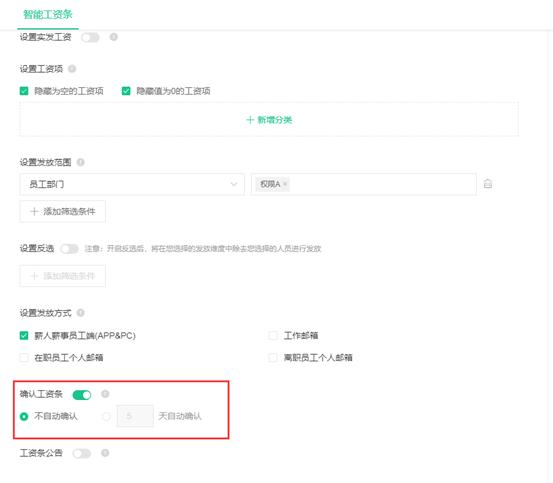This screenshot has width=553, height=483.
Task: Click the active 添加筛选条件 button
Action: tap(62, 212)
